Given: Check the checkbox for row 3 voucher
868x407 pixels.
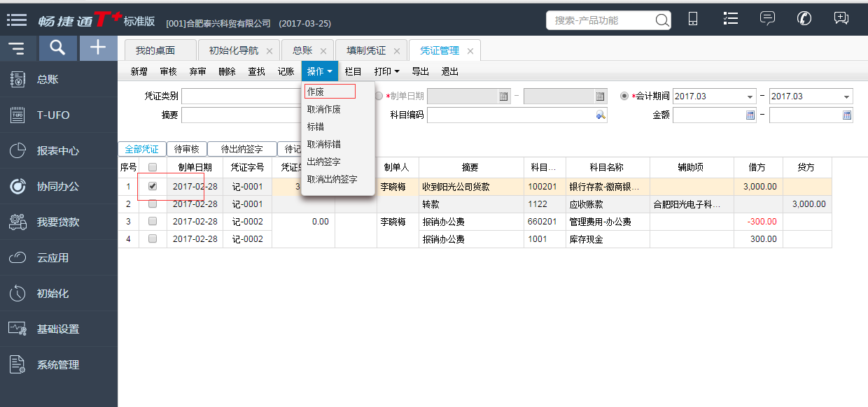Looking at the screenshot, I should 153,222.
